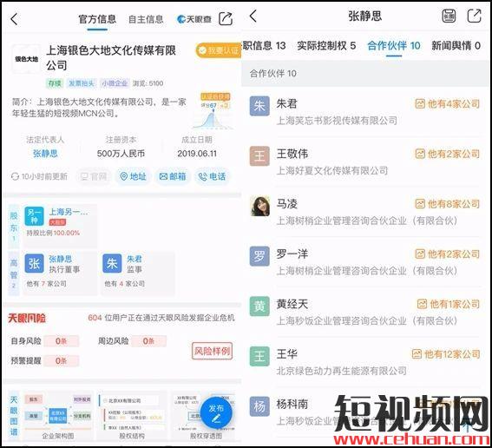Tap the back arrow on company page
492x448 pixels.
14,19
